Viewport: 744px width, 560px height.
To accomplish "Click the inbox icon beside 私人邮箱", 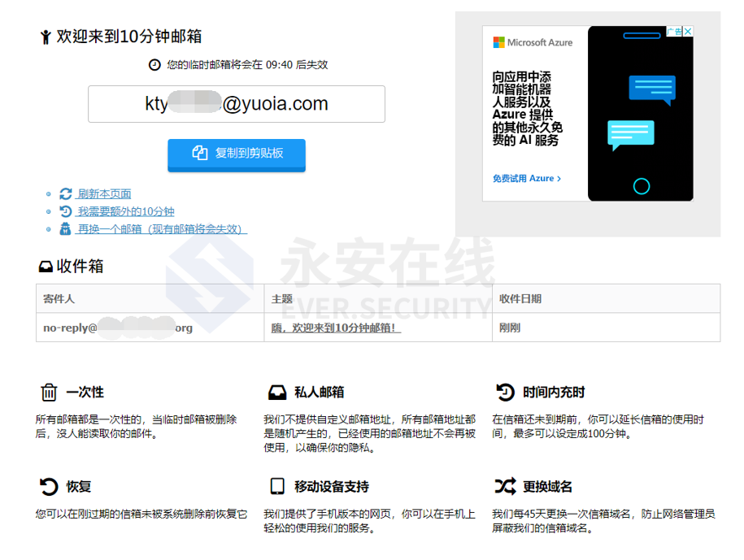I will point(277,392).
